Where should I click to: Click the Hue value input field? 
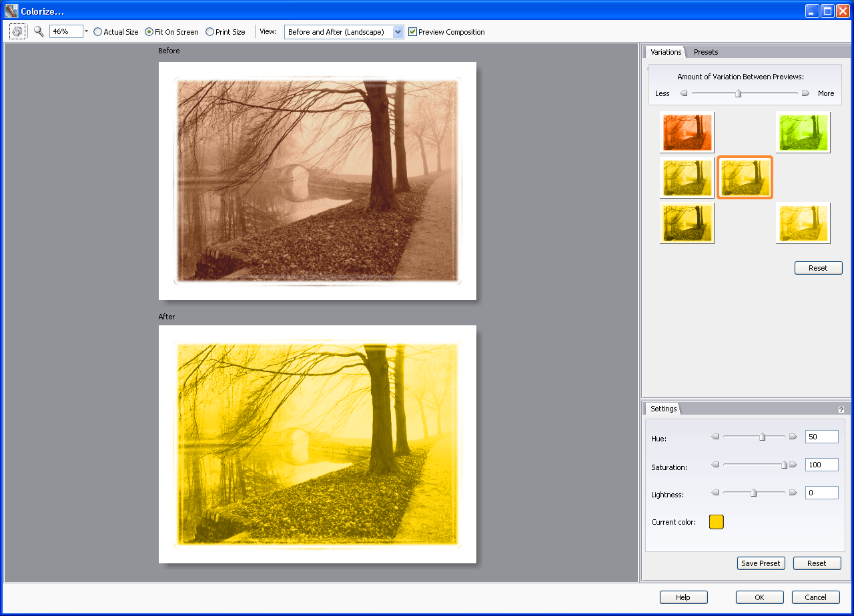(821, 436)
